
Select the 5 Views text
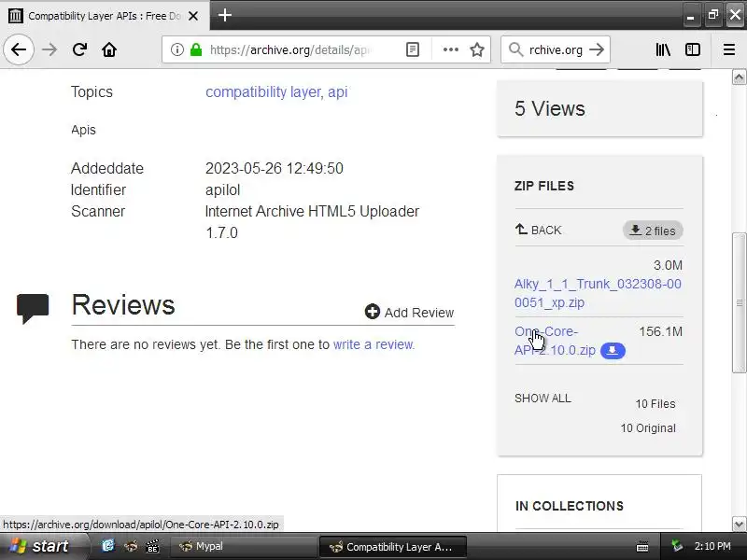[549, 108]
